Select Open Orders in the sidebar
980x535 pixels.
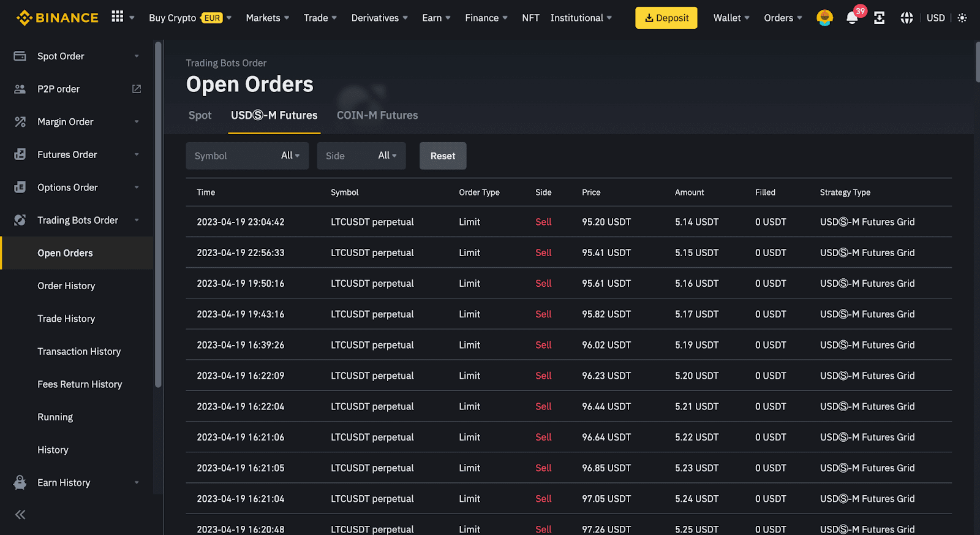point(77,253)
